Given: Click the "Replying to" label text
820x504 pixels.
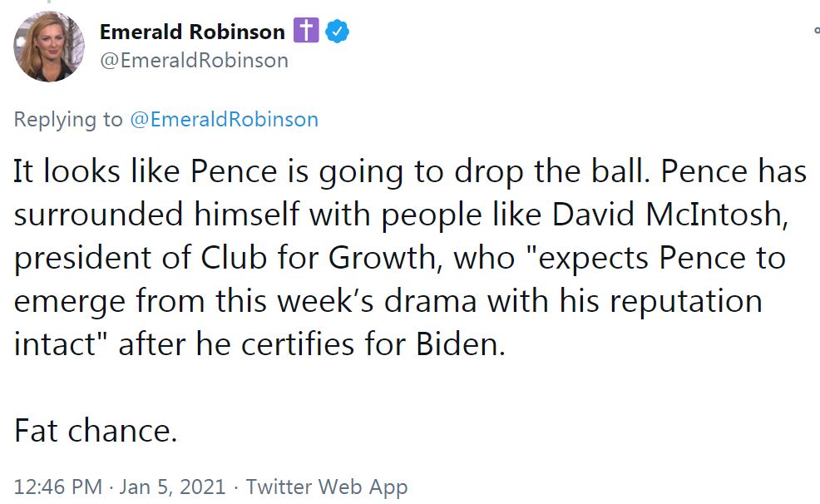Looking at the screenshot, I should 68,119.
